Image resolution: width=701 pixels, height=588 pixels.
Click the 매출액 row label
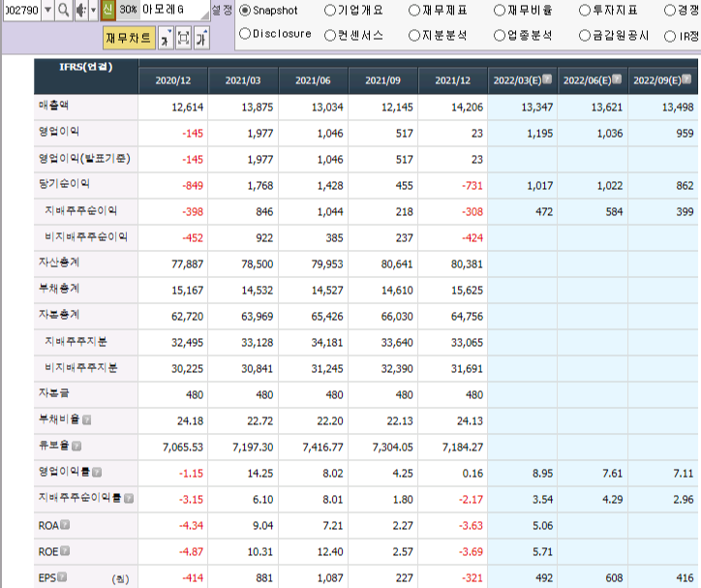(53, 106)
